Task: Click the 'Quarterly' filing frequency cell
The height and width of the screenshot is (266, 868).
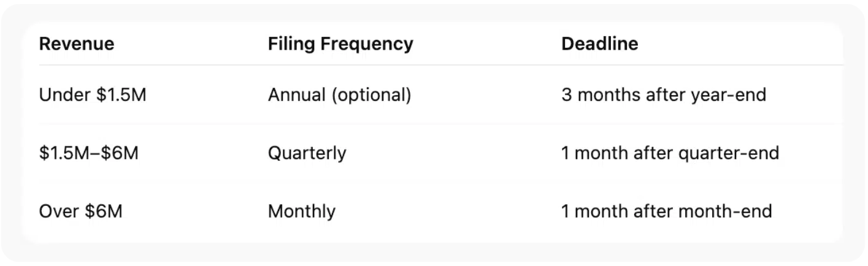Action: (307, 153)
